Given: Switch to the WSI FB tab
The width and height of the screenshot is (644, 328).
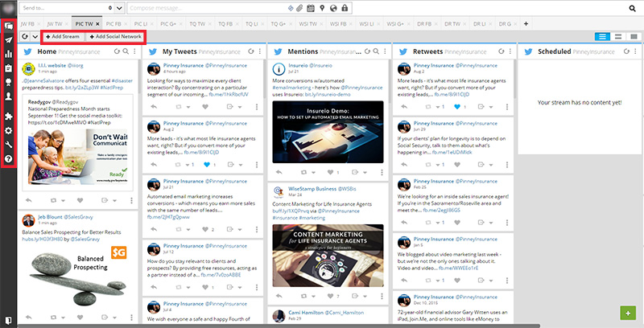Looking at the screenshot, I should coord(338,24).
